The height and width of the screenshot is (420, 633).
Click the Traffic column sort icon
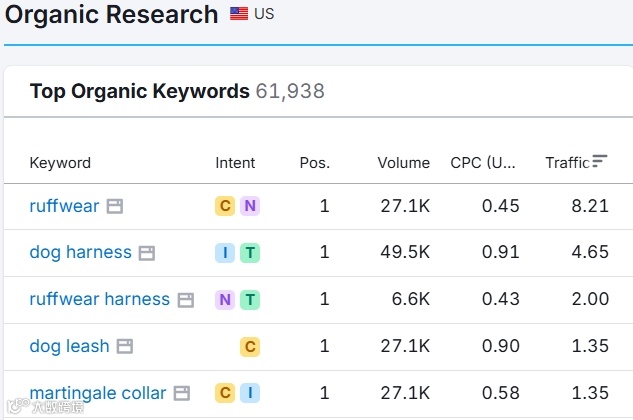(600, 161)
